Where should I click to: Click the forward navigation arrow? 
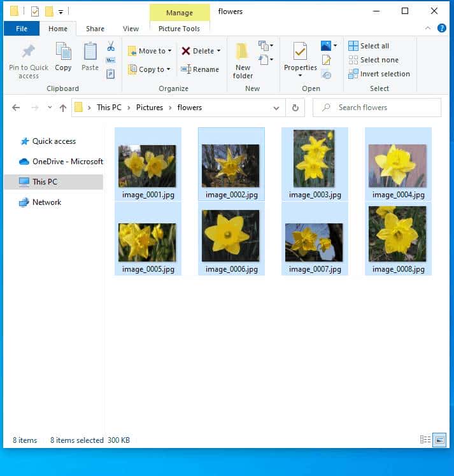coord(34,108)
